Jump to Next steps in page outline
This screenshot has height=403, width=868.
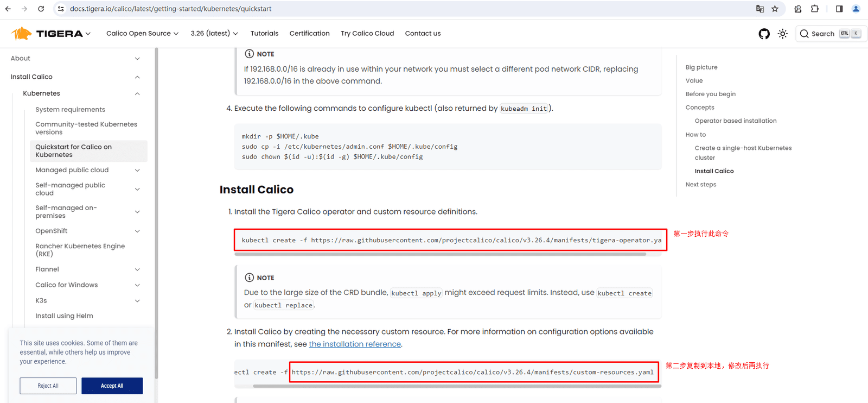tap(701, 185)
